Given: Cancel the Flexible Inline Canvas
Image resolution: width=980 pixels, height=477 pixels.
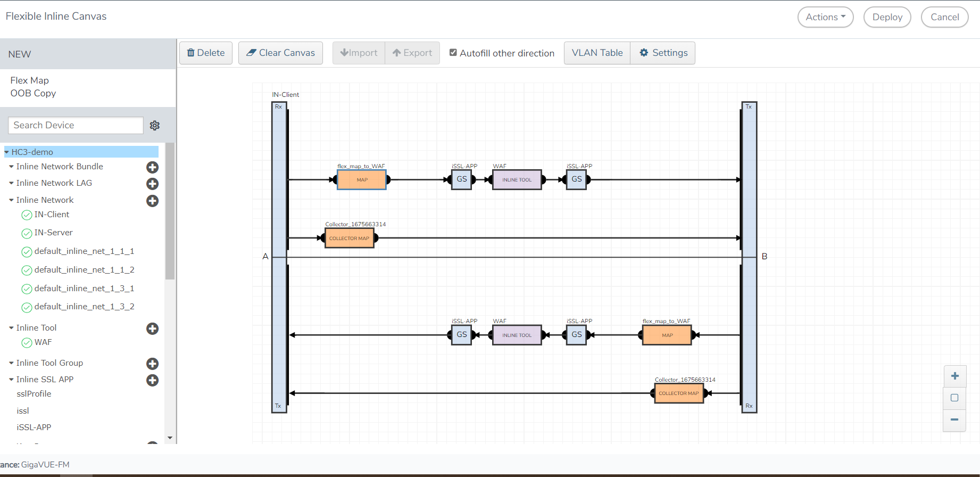Looking at the screenshot, I should tap(945, 17).
